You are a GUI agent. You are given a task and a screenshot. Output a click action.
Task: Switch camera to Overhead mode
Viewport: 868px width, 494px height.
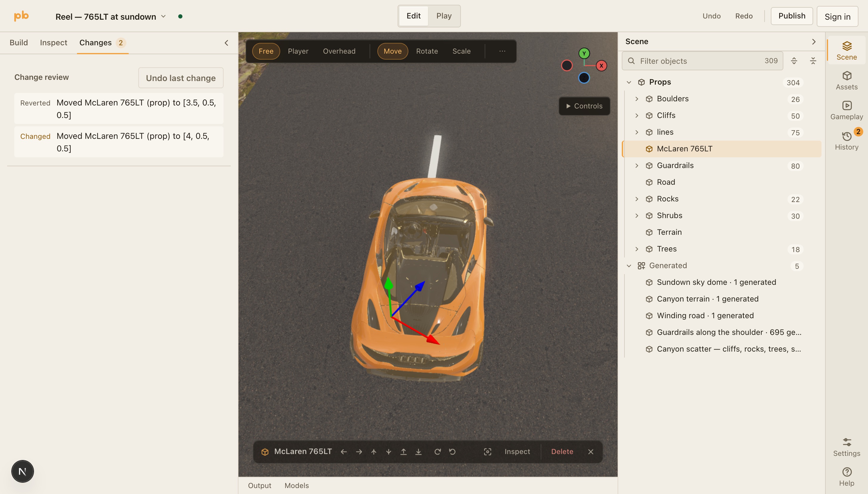click(339, 51)
